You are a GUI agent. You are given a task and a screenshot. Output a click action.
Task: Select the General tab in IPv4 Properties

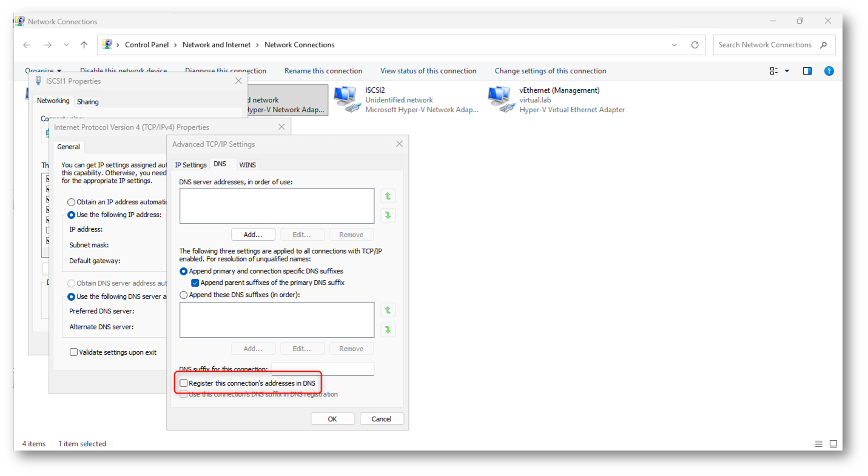click(x=69, y=147)
